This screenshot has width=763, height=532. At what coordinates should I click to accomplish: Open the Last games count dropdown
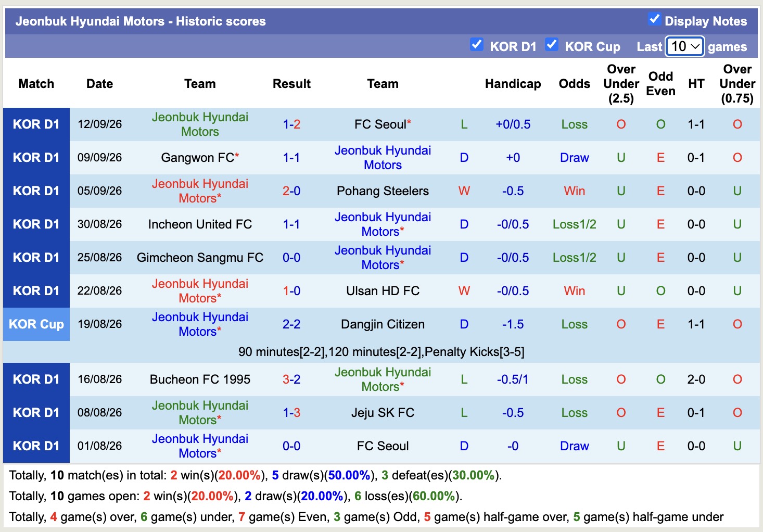tap(684, 46)
